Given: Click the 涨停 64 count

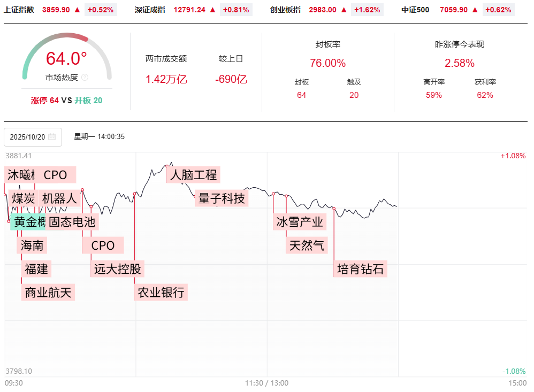Looking at the screenshot, I should [x=45, y=101].
